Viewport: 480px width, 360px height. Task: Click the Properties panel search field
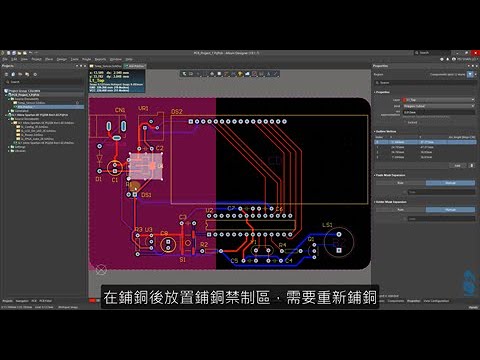click(x=425, y=83)
